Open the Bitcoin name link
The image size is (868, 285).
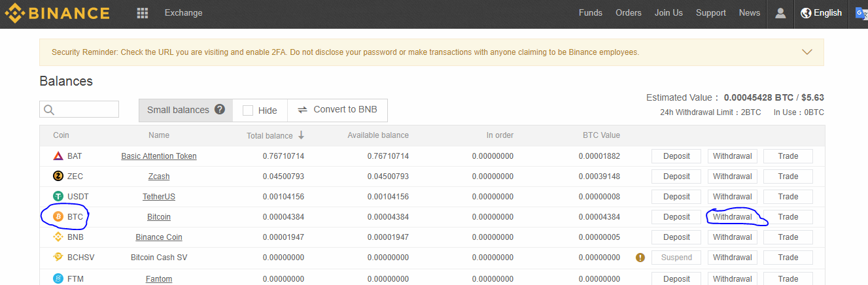pos(159,217)
